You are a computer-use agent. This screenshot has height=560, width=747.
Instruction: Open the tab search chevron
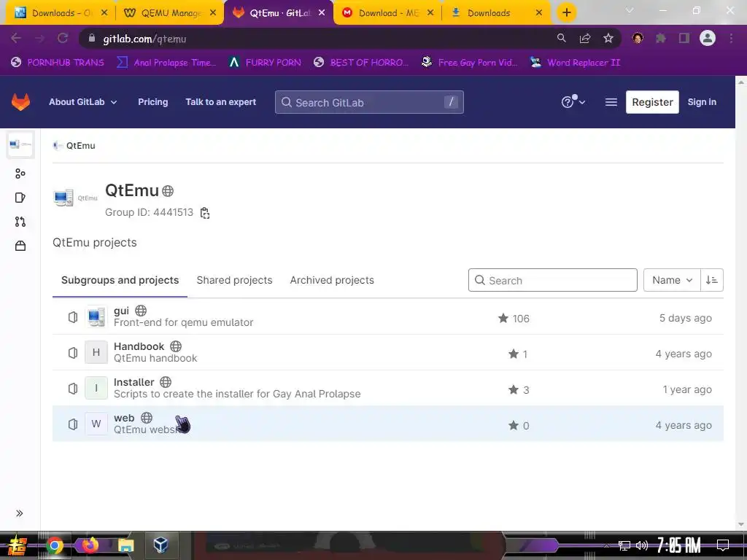pos(630,10)
